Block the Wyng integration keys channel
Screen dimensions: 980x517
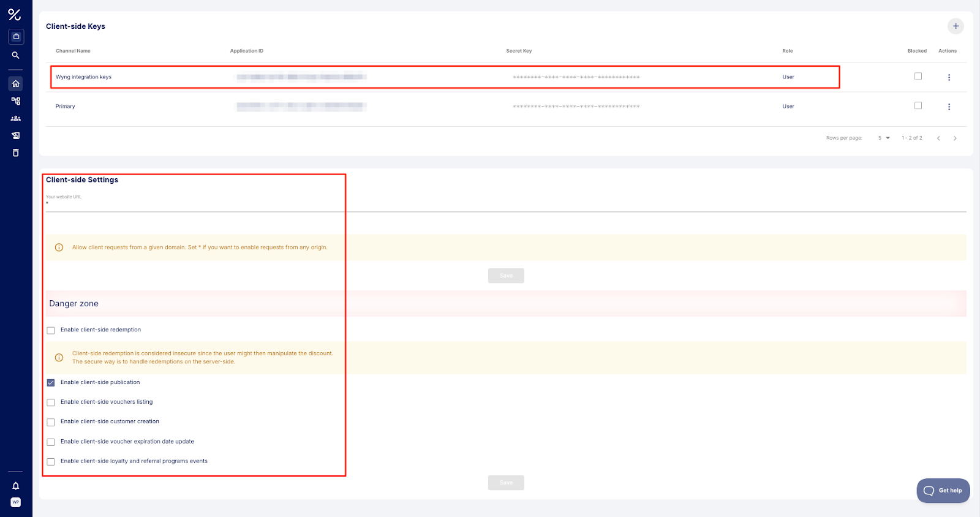(918, 76)
